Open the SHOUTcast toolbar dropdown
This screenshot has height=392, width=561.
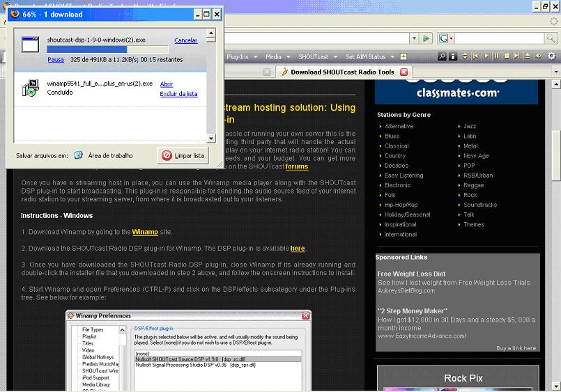(318, 56)
